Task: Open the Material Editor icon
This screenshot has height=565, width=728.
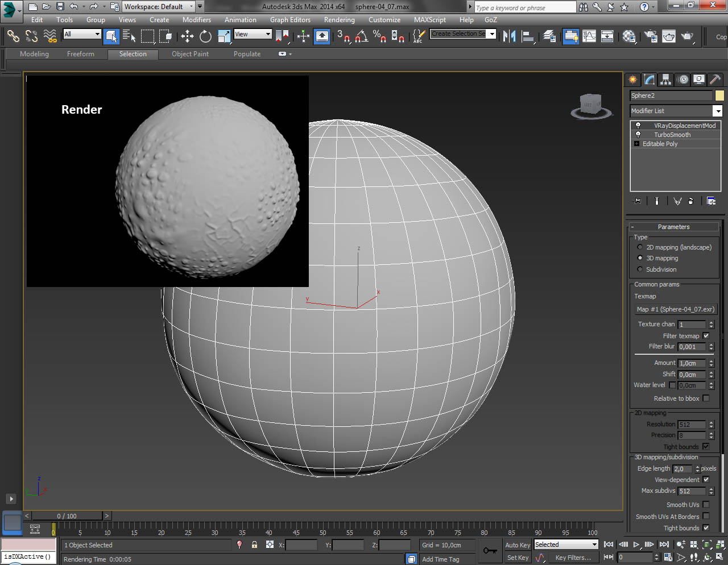Action: point(629,36)
